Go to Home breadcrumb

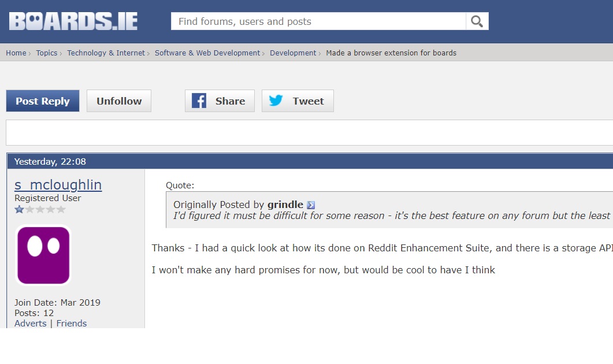click(x=16, y=53)
